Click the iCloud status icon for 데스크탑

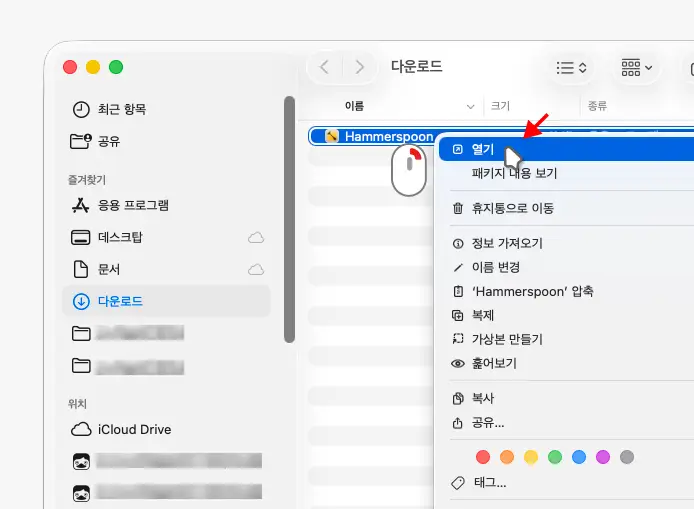click(x=256, y=238)
